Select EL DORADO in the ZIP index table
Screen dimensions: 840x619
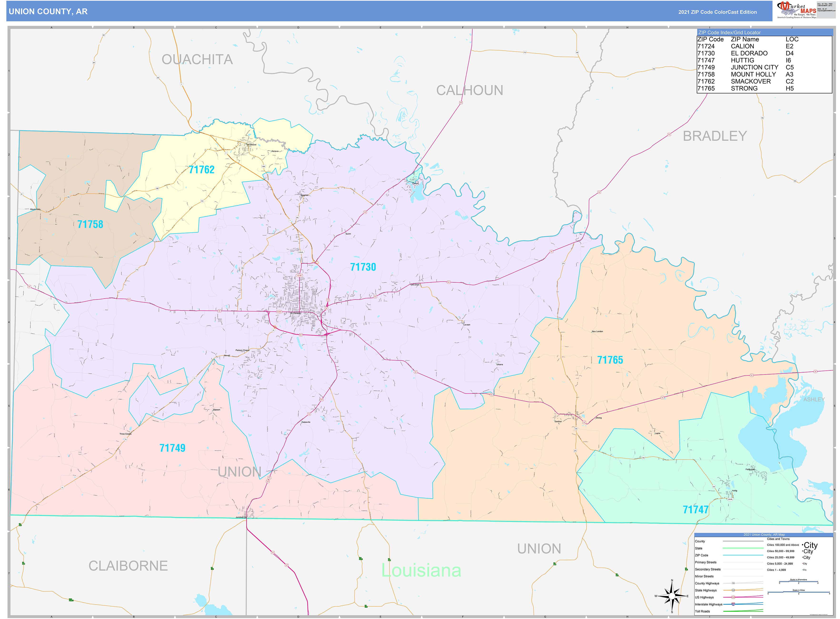(x=749, y=53)
